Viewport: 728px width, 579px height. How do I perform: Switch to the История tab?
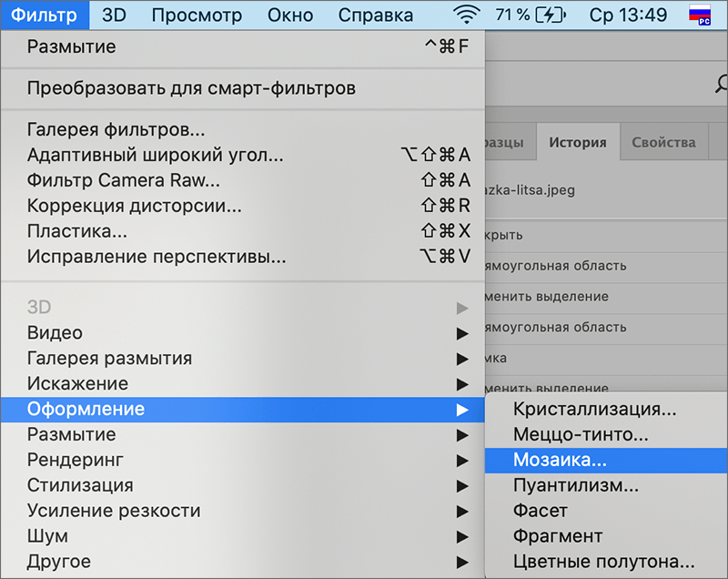pos(578,142)
